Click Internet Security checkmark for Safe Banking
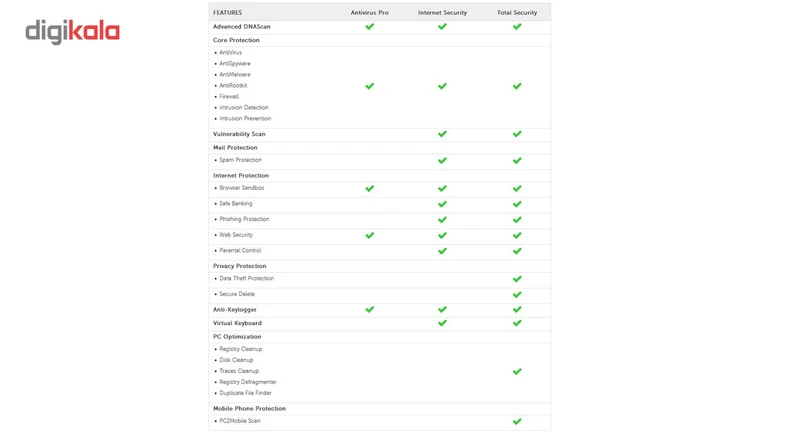The image size is (800, 438). point(442,204)
